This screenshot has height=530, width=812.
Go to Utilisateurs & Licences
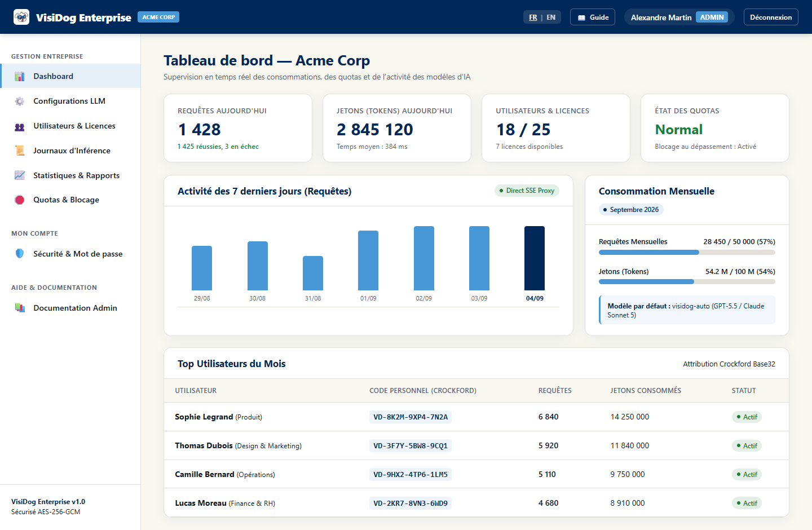coord(70,126)
